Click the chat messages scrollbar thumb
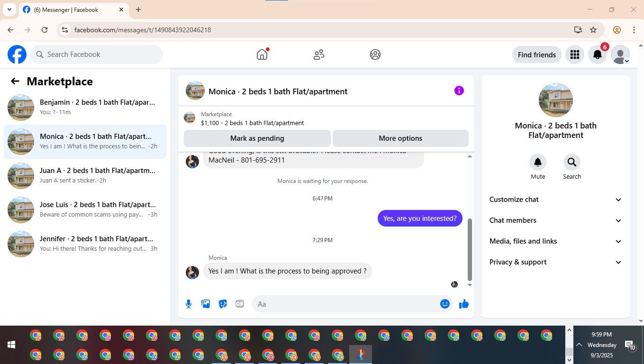 click(x=470, y=249)
